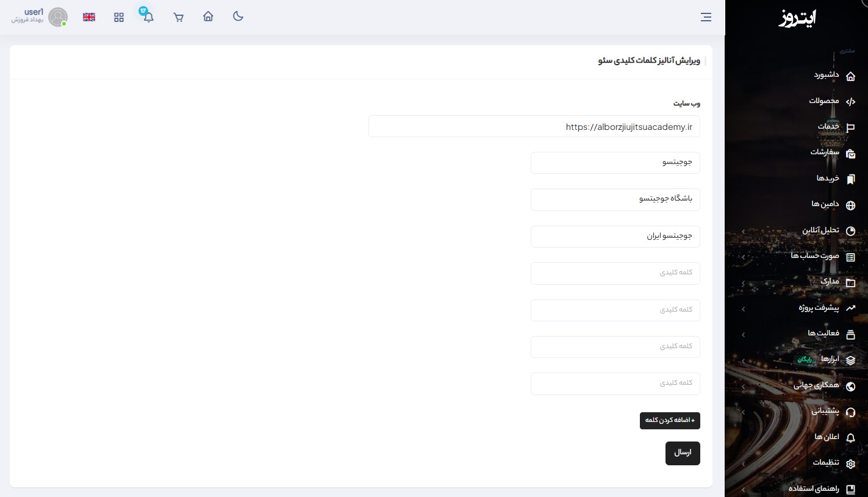Viewport: 868px width, 497px height.
Task: Open the apps grid icon
Action: tap(119, 17)
